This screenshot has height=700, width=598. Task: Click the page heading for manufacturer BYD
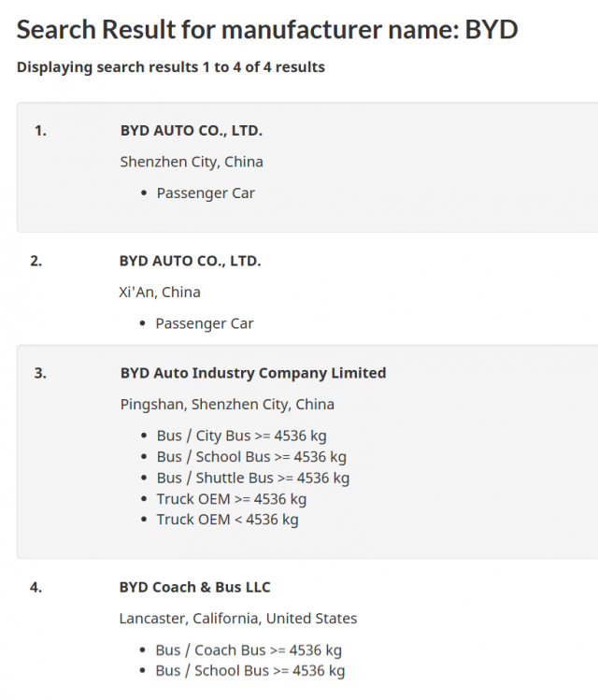tap(267, 29)
